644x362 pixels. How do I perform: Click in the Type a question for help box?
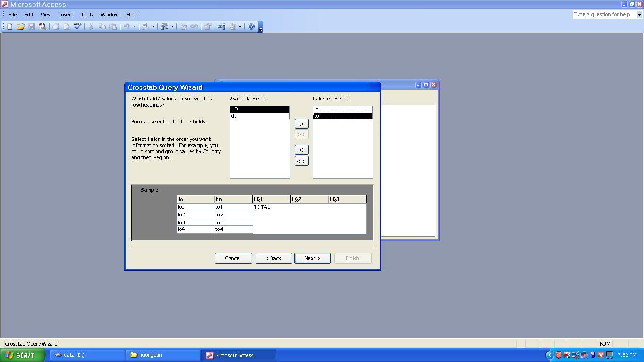(x=604, y=15)
